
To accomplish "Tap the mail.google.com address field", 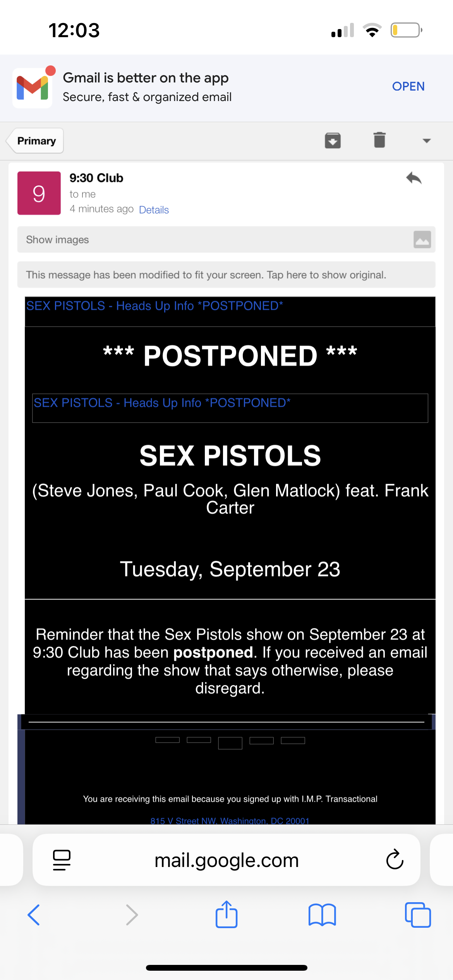I will click(226, 860).
